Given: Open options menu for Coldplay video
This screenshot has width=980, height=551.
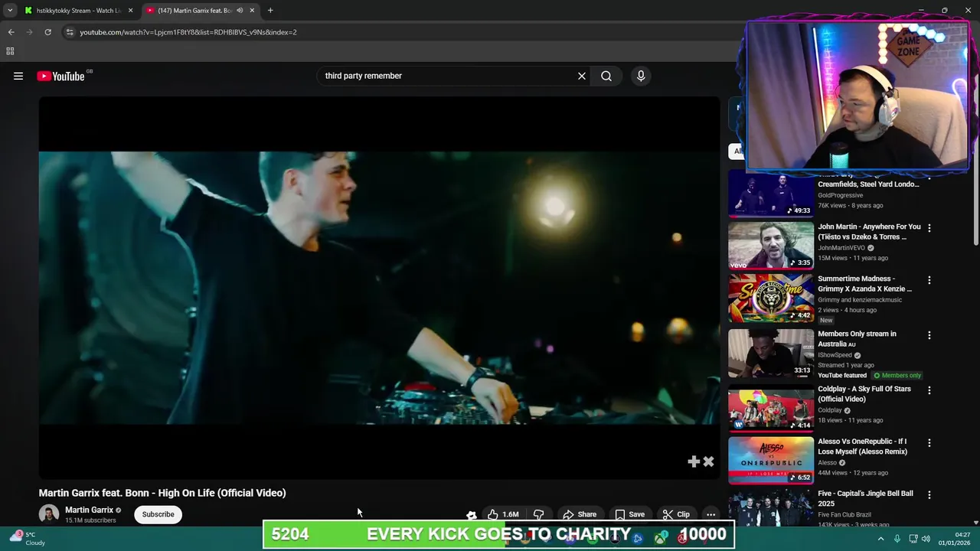Looking at the screenshot, I should (x=929, y=390).
